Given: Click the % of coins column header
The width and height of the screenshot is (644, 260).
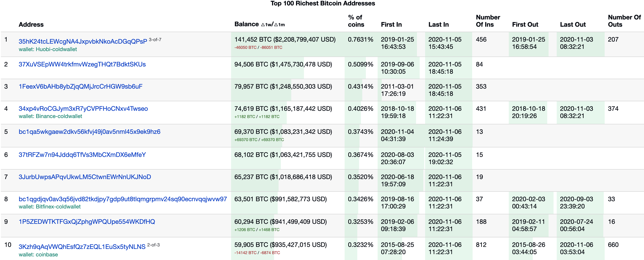Looking at the screenshot, I should [356, 21].
